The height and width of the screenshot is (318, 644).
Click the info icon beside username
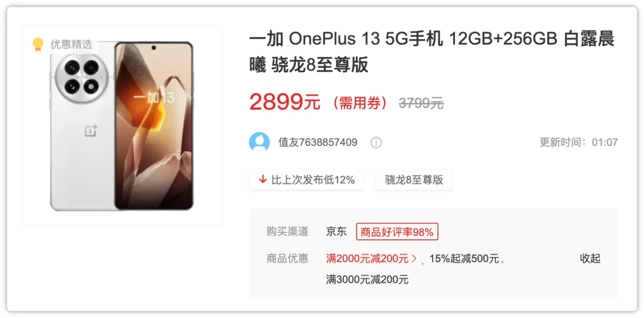click(376, 142)
